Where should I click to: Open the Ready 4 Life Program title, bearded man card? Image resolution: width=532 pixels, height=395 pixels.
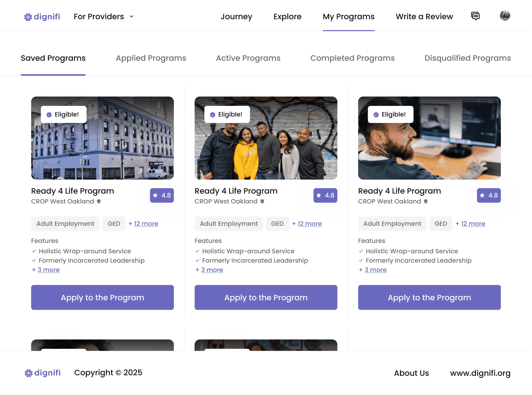click(400, 191)
